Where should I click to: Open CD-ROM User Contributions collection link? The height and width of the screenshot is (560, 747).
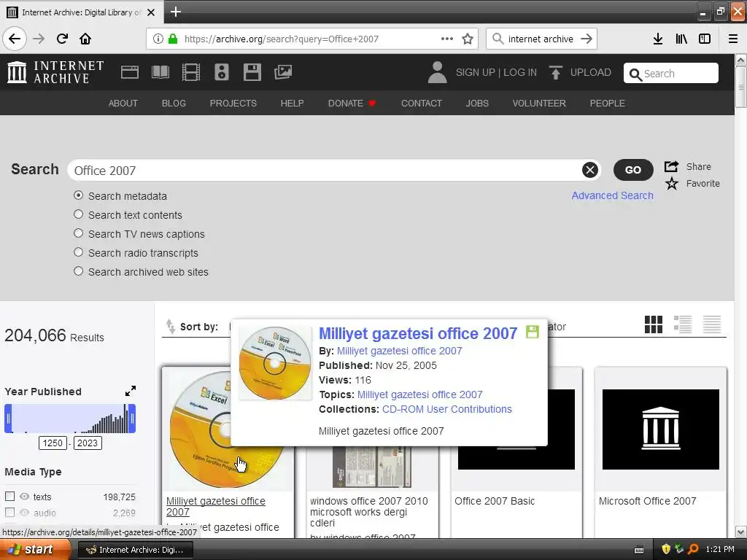[447, 409]
